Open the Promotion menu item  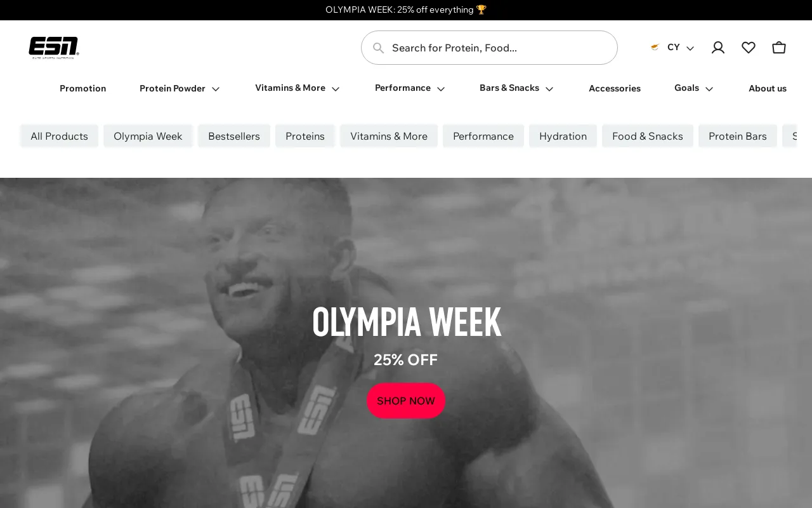point(82,88)
